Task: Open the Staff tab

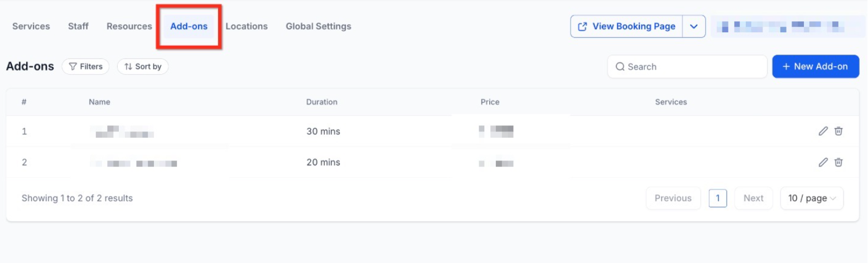Action: click(x=78, y=26)
